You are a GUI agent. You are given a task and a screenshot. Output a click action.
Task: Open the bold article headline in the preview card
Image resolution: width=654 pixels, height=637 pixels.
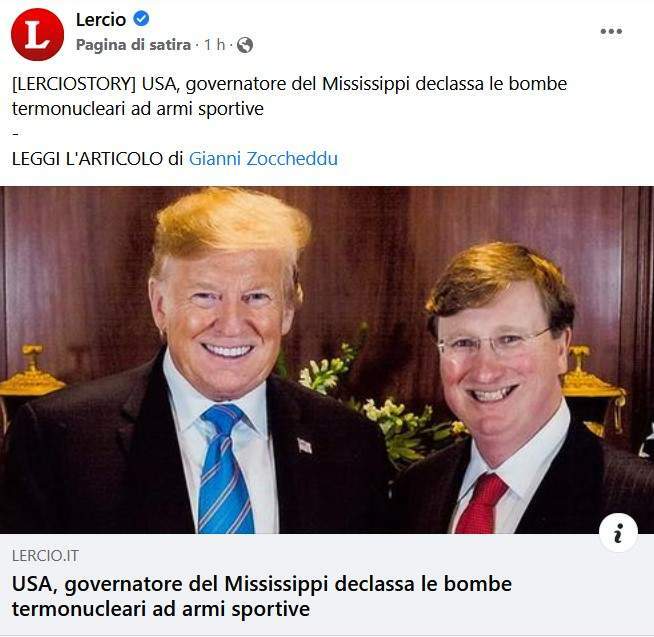262,596
